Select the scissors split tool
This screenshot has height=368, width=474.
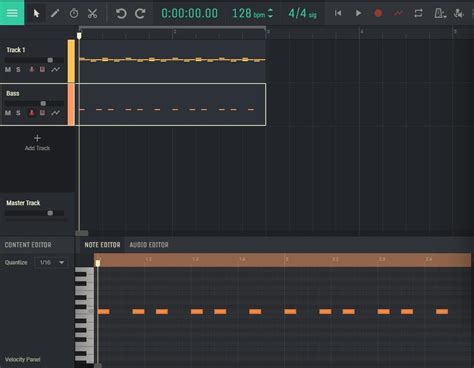click(92, 13)
